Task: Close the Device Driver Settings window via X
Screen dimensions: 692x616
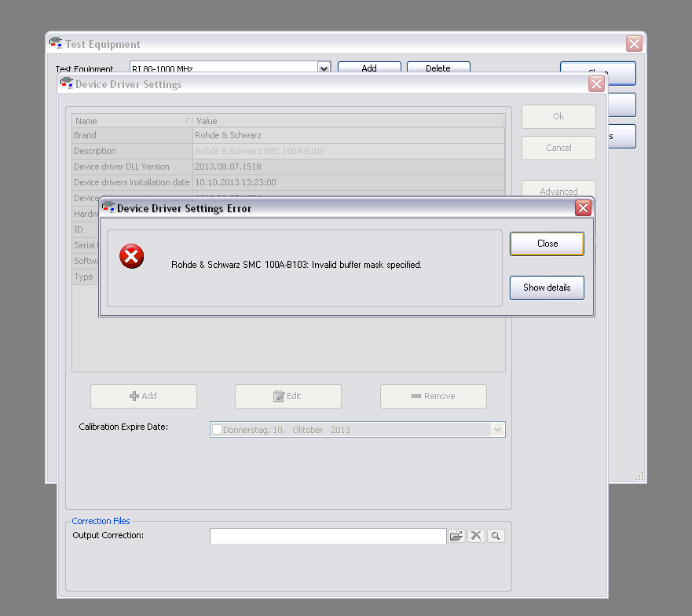Action: coord(596,83)
